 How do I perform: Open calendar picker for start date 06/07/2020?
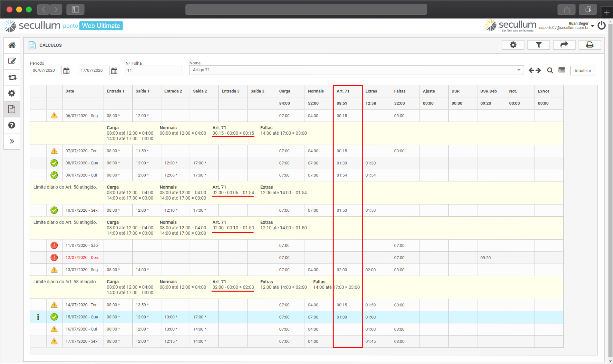coord(66,71)
